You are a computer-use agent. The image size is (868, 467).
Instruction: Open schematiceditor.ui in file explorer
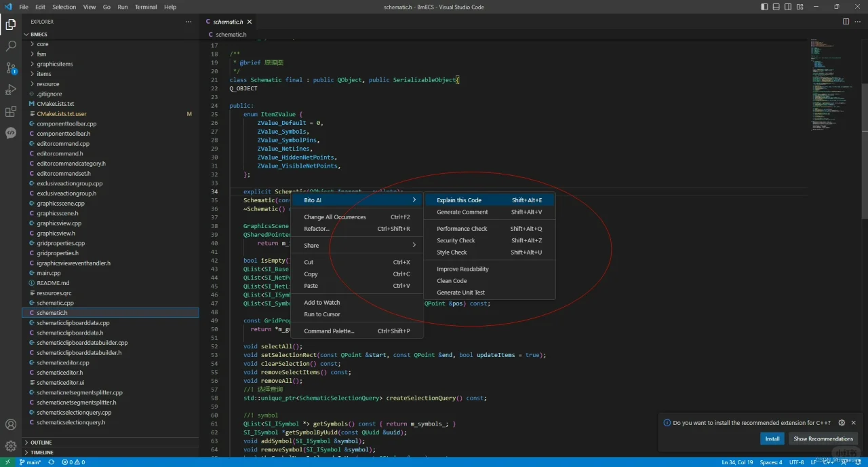60,383
